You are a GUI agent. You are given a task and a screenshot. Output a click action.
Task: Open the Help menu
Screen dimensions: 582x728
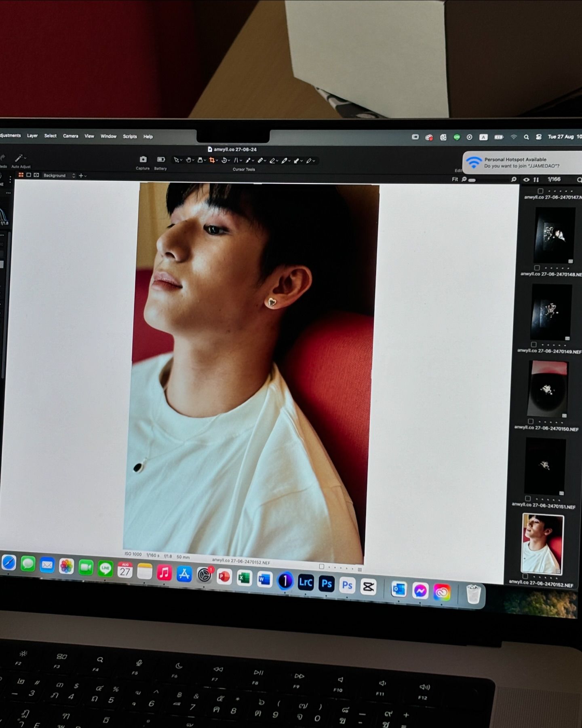point(148,137)
